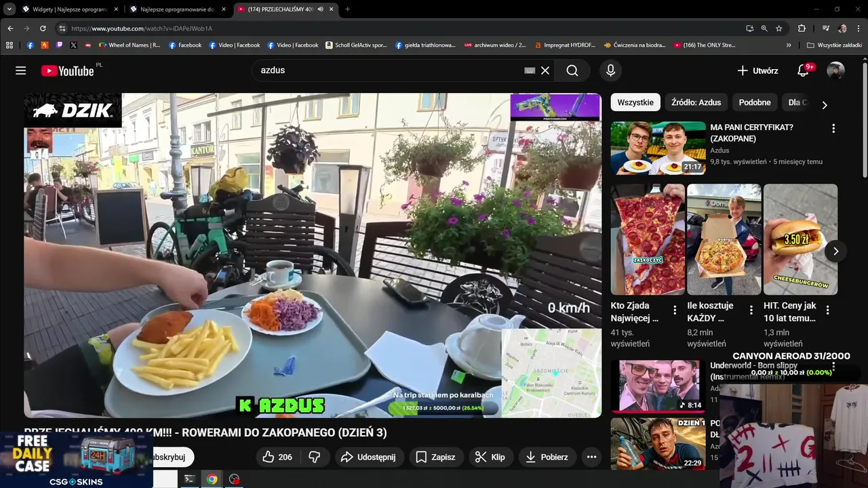The width and height of the screenshot is (868, 488).
Task: Open the tab search dropdown arrow
Action: coord(9,9)
